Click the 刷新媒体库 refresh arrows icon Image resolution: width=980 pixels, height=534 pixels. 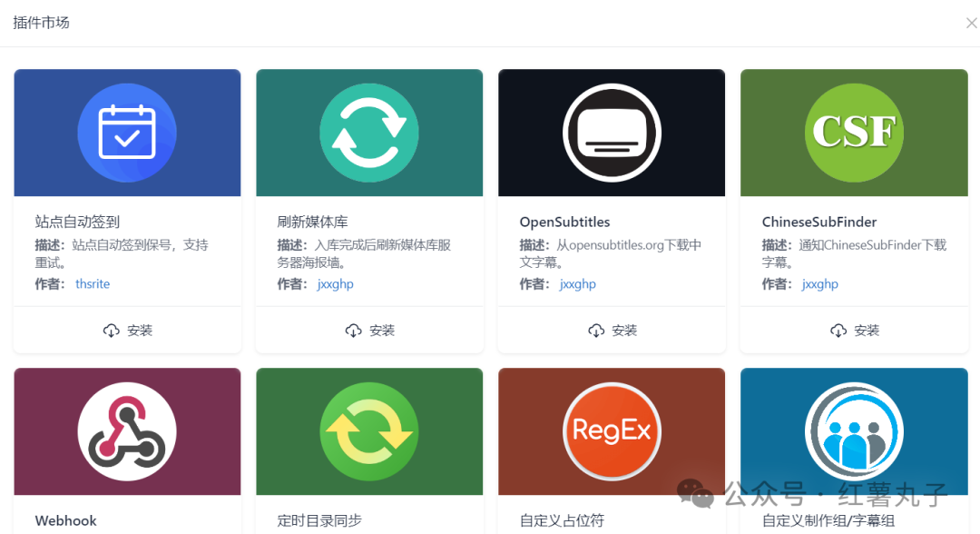pyautogui.click(x=369, y=133)
